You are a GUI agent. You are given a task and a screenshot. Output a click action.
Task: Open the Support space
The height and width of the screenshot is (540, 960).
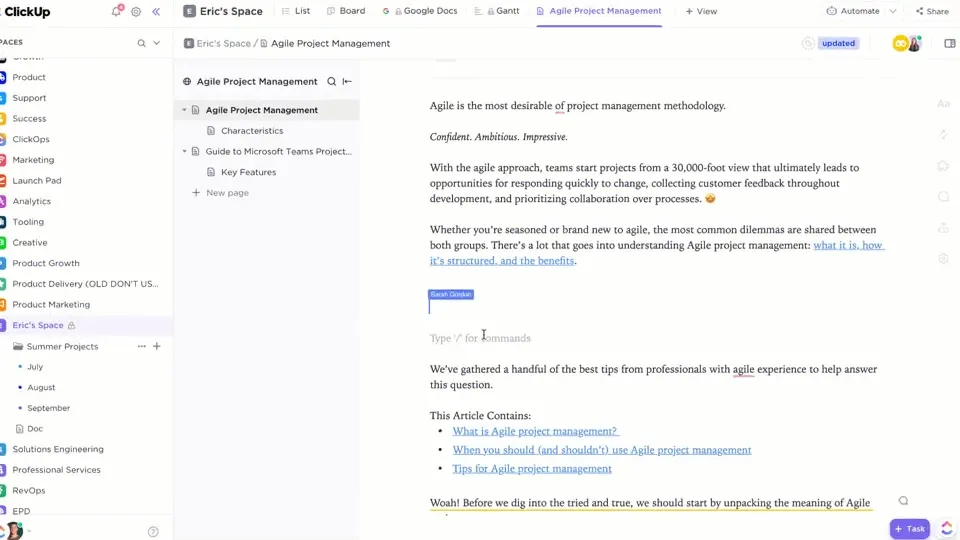(29, 98)
